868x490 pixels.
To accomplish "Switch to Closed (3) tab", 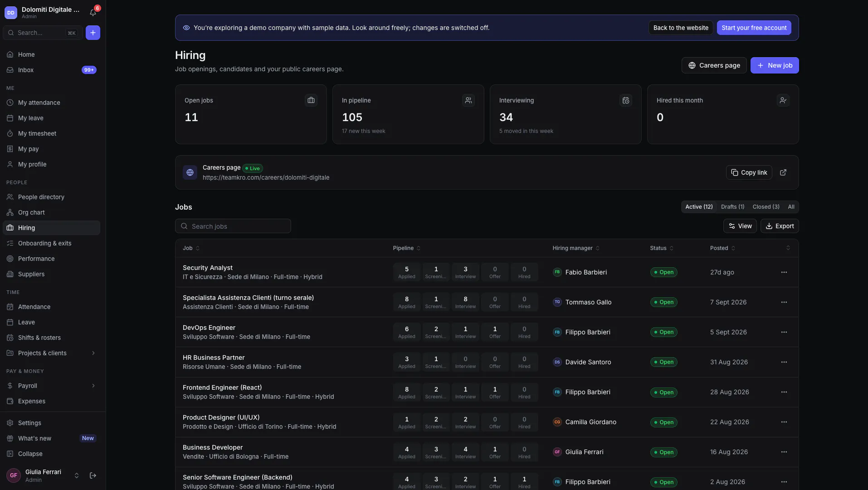I will pyautogui.click(x=766, y=207).
